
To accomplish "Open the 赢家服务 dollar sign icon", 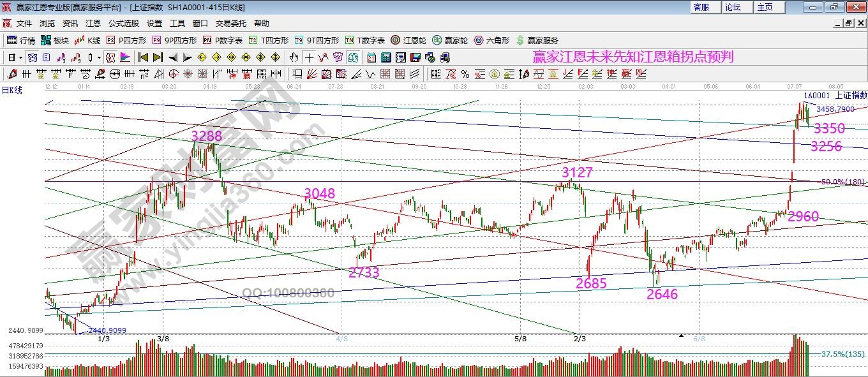I will click(537, 40).
